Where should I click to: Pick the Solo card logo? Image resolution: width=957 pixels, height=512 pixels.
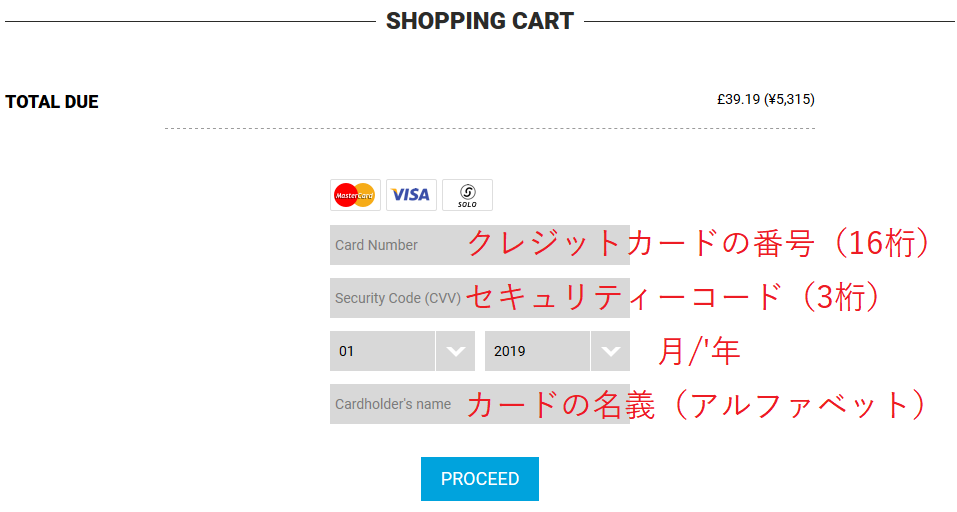click(468, 195)
